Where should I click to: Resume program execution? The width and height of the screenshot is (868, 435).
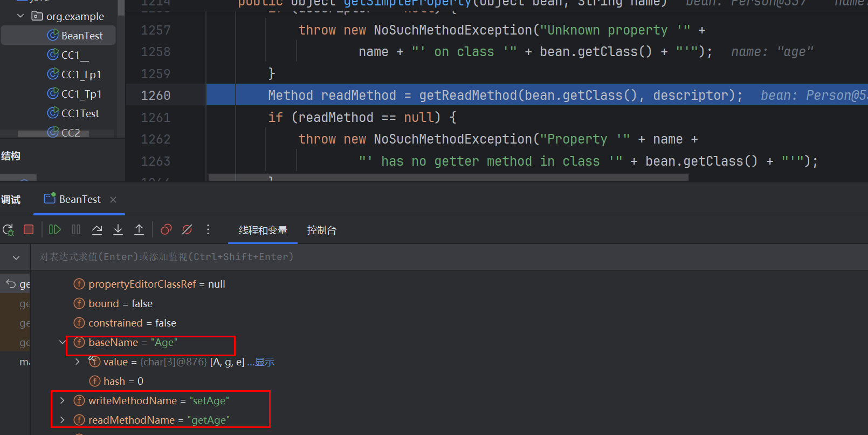[x=54, y=230]
